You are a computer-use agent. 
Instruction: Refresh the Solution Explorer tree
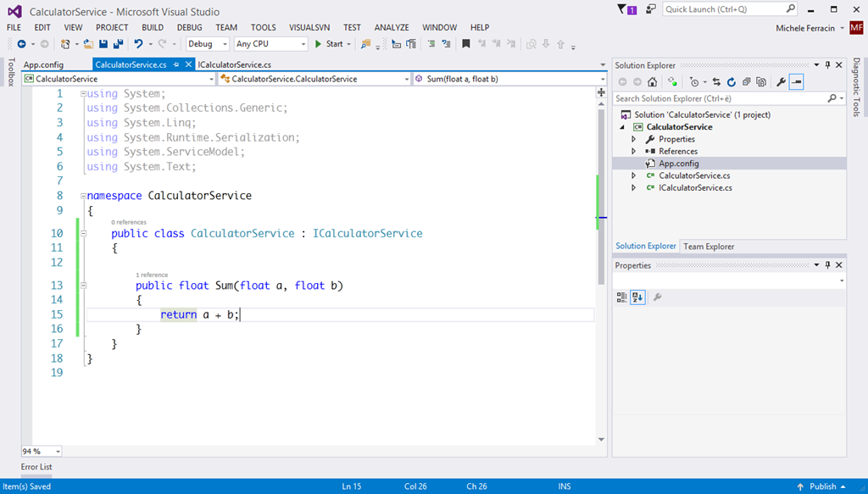tap(731, 82)
